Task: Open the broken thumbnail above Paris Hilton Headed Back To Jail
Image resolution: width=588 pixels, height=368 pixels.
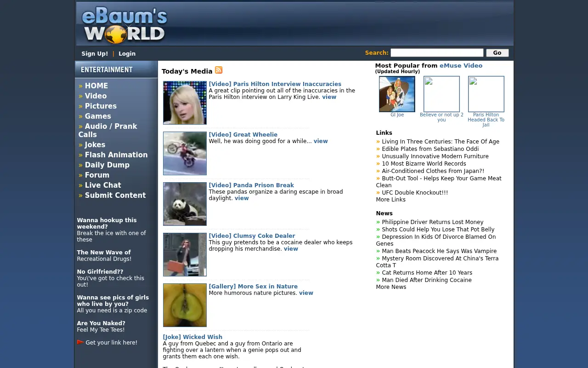Action: [486, 94]
